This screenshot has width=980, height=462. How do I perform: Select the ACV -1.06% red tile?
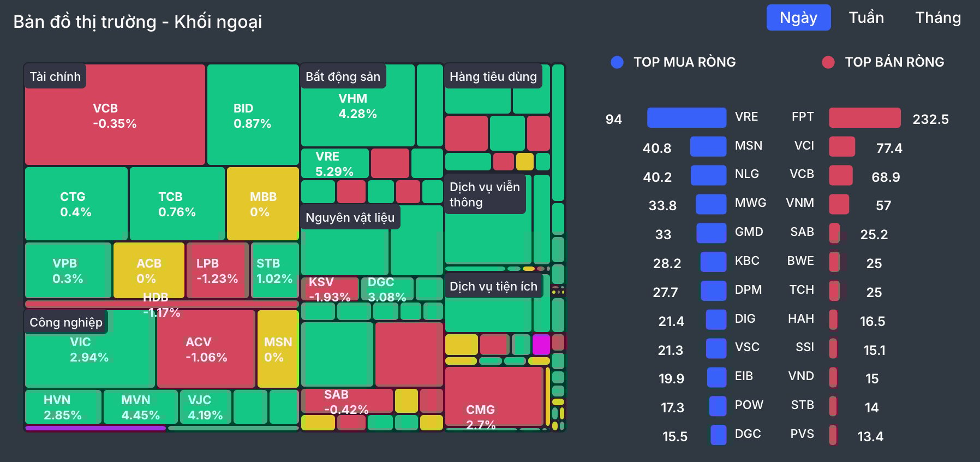(x=206, y=349)
